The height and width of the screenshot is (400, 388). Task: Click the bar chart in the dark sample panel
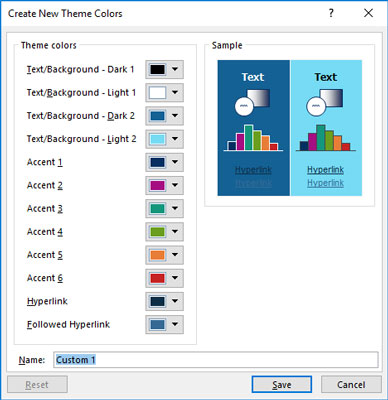click(253, 138)
